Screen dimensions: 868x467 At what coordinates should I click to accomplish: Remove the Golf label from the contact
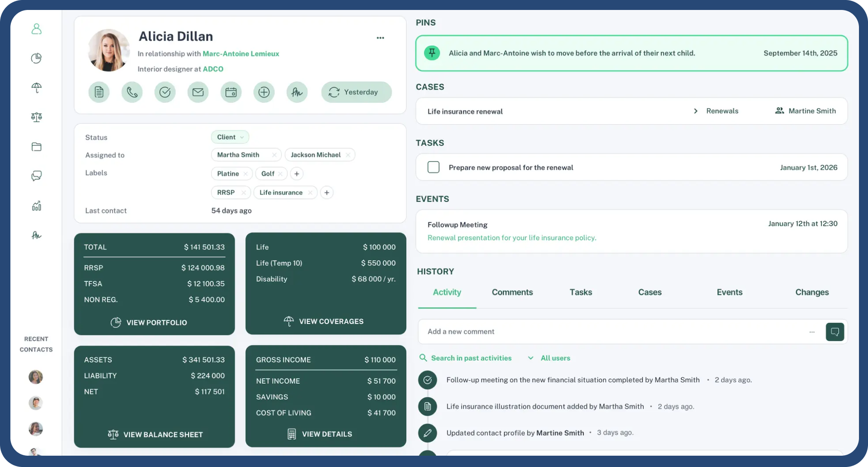pos(280,173)
